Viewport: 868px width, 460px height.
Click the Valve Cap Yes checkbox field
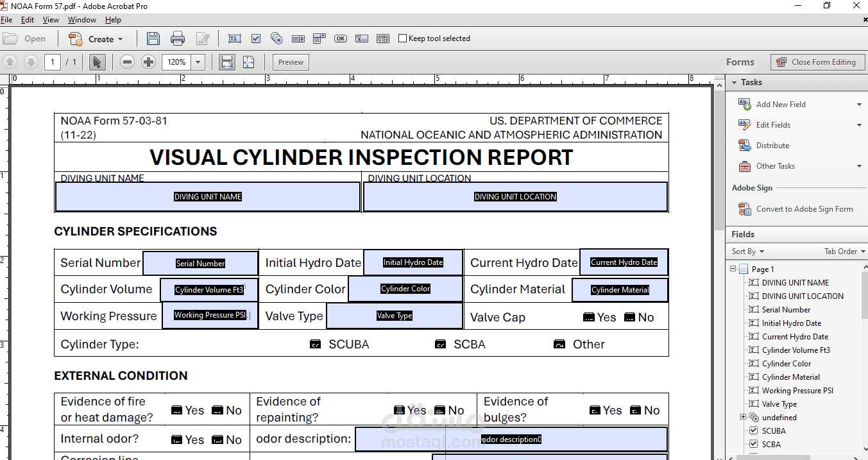[x=589, y=318]
